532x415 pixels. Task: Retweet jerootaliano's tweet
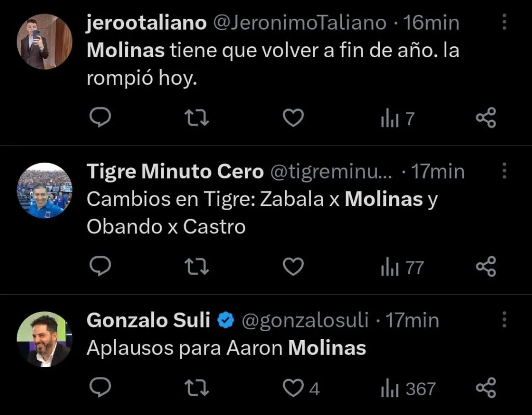pos(197,119)
